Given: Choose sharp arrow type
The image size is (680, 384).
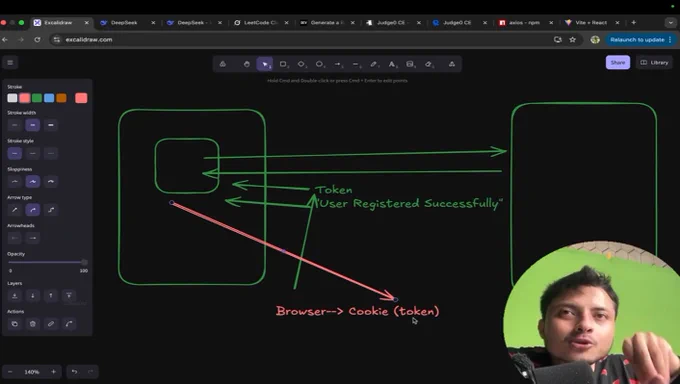Looking at the screenshot, I should point(15,210).
